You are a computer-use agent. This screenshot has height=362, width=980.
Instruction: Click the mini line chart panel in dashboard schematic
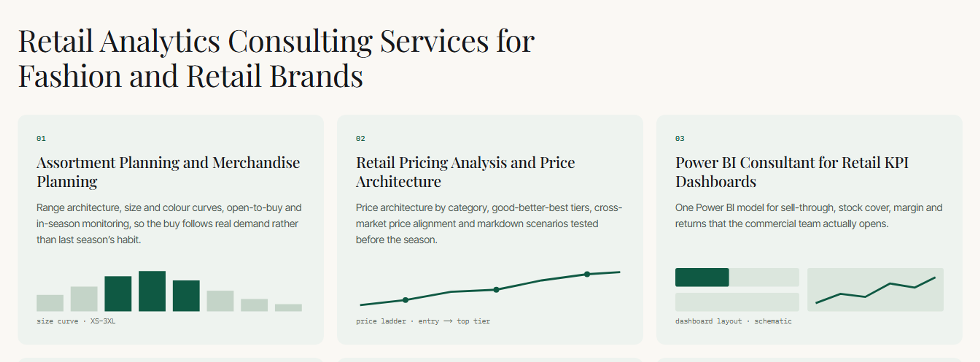pyautogui.click(x=875, y=290)
